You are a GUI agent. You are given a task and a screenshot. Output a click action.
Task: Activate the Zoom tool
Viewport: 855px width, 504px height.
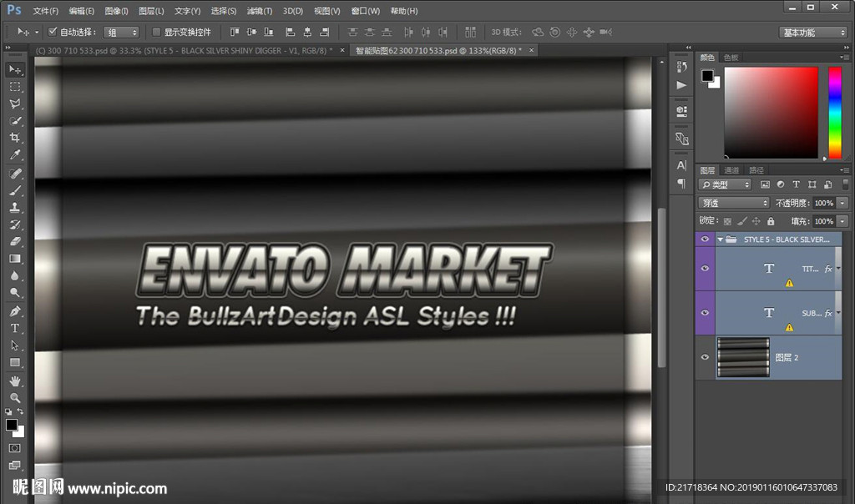[15, 398]
